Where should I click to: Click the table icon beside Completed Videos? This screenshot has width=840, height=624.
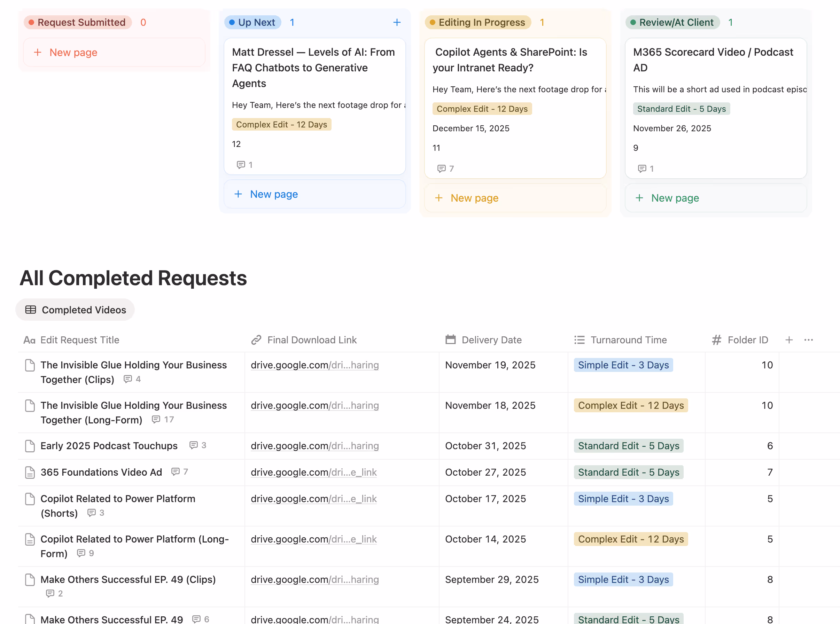point(31,310)
